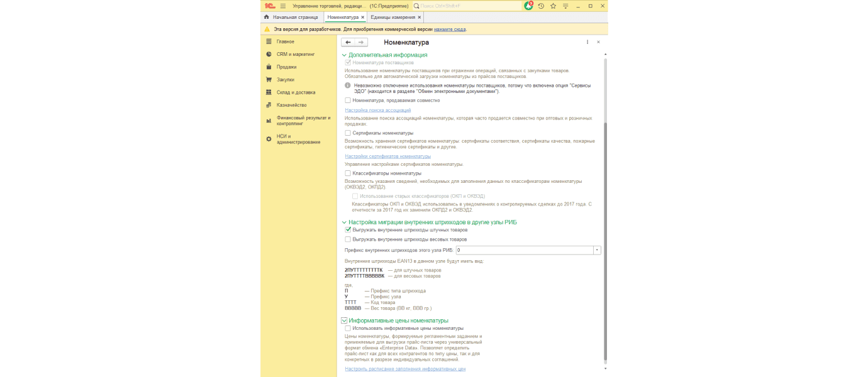Click the global search field
This screenshot has height=377, width=868.
466,6
